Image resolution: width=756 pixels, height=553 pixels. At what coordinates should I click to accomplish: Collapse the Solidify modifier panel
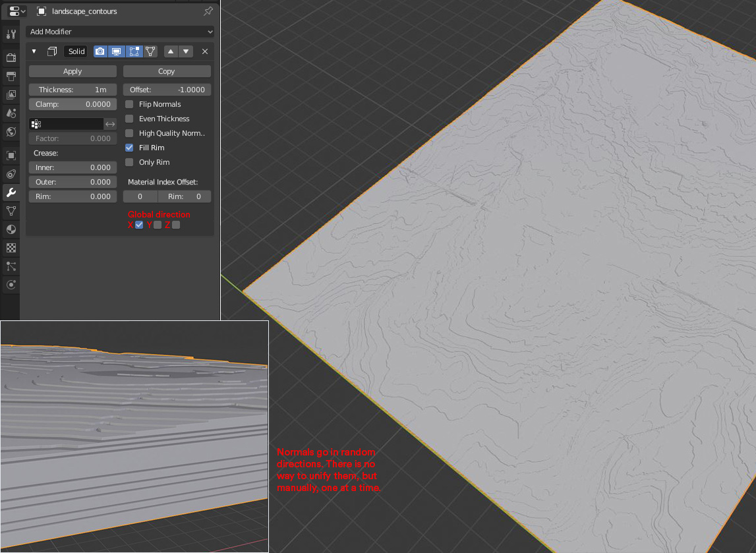(34, 51)
